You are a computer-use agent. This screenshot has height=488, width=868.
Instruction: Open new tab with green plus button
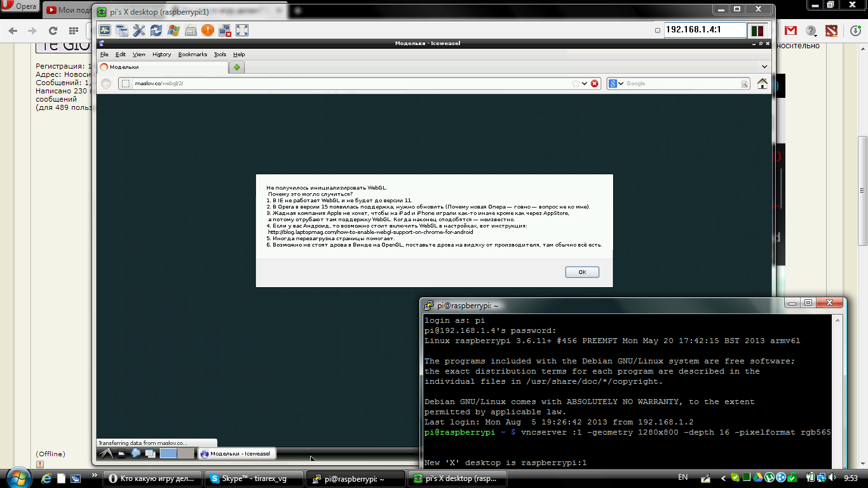237,67
